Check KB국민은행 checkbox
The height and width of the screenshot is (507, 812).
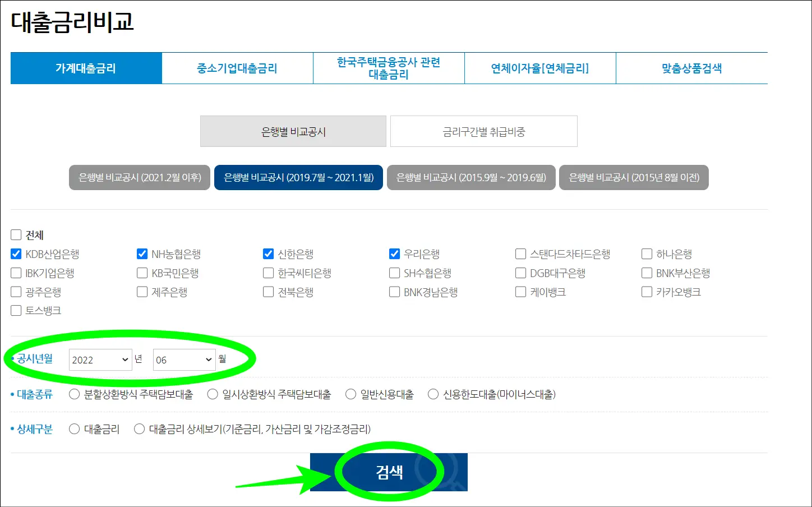pos(142,273)
